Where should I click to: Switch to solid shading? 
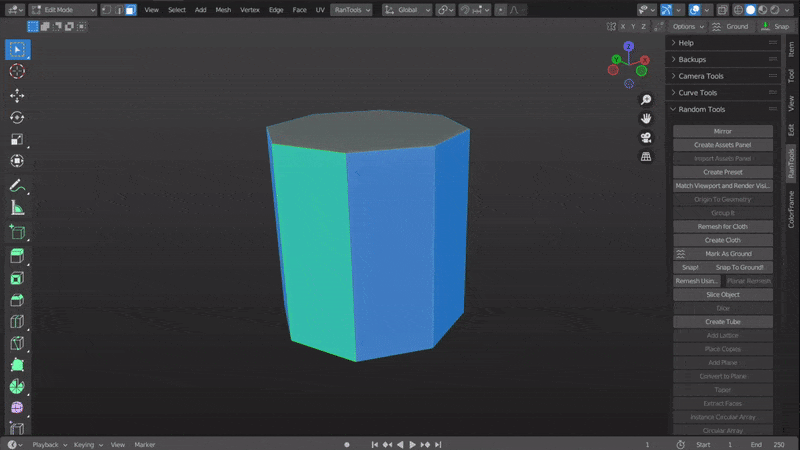pos(751,10)
